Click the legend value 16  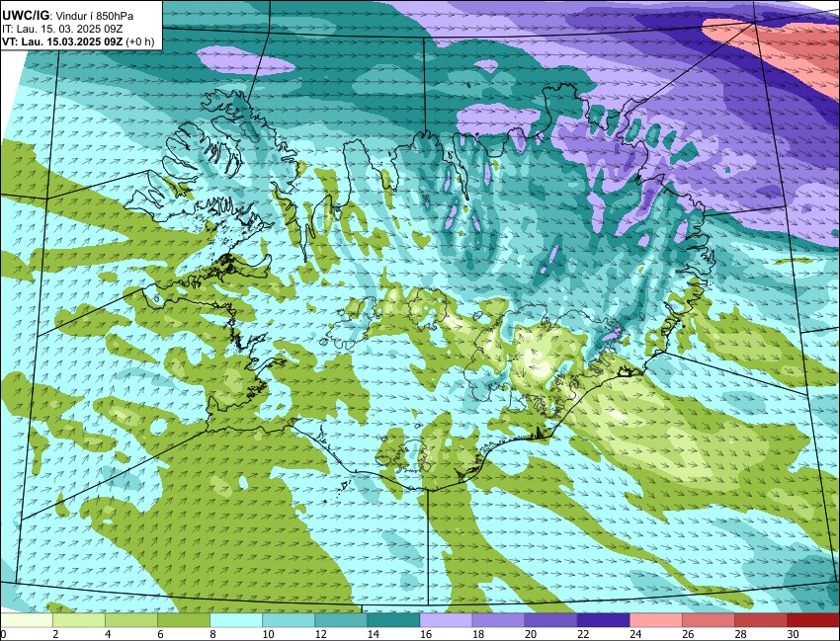coord(425,634)
